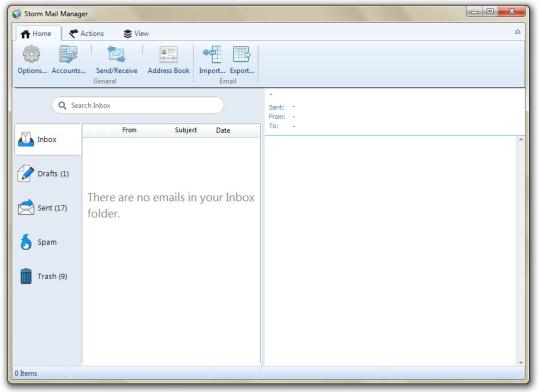This screenshot has height=392, width=540.
Task: Open the Accounts icon in ribbon
Action: click(68, 54)
